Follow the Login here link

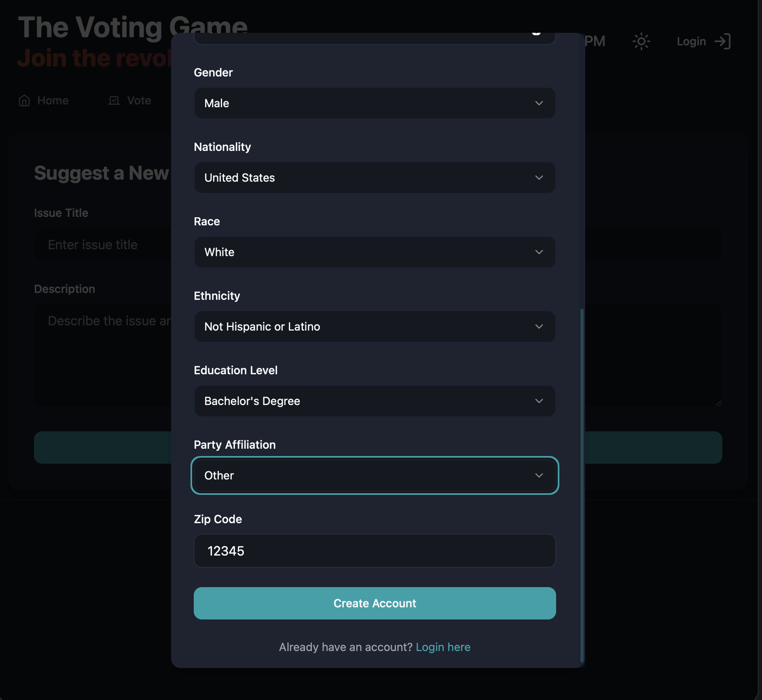point(443,647)
